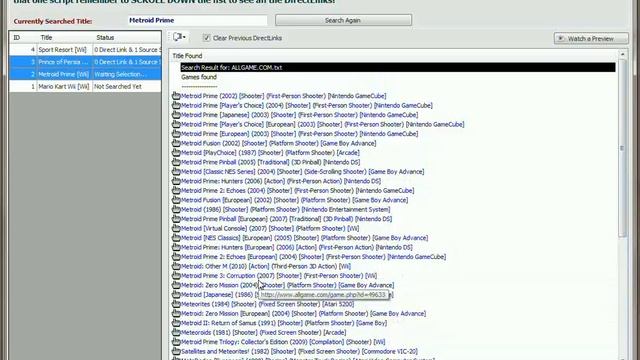Click link icon for Metroid: Zero Mission [European]
640x360 pixels.
(176, 313)
